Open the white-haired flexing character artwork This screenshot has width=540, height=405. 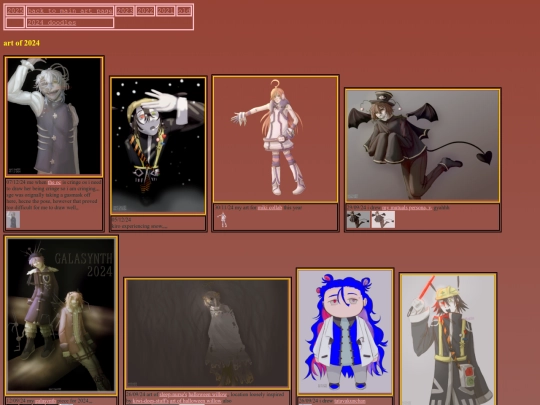tap(54, 116)
